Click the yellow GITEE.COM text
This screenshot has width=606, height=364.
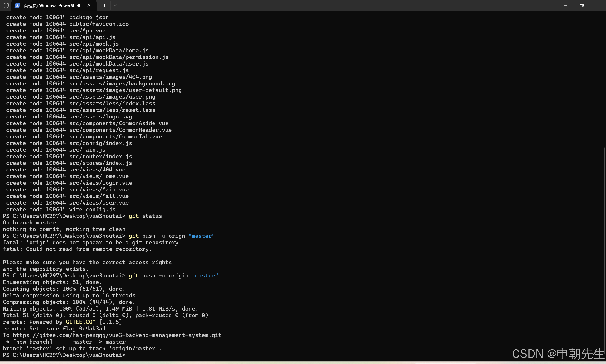click(x=81, y=322)
